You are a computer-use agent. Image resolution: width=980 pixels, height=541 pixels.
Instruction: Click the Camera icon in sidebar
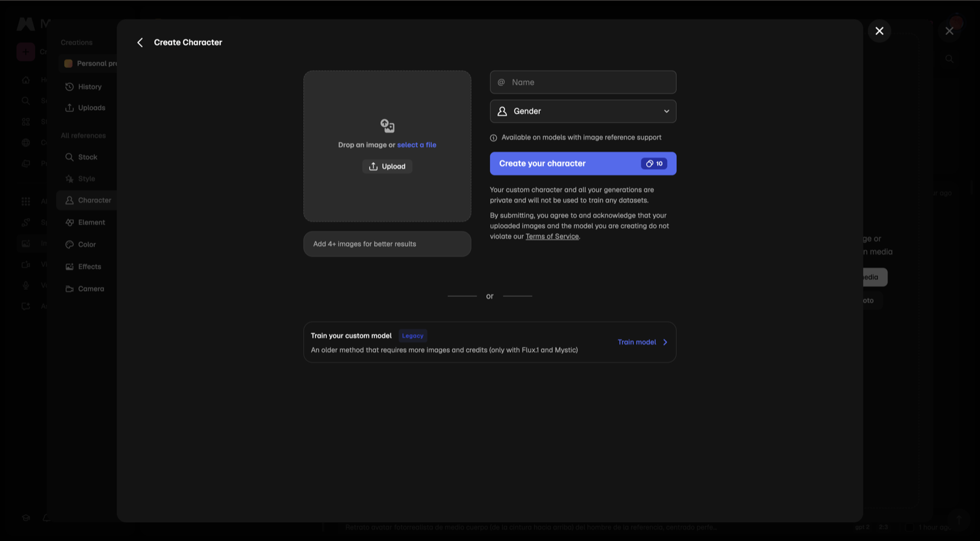tap(69, 289)
